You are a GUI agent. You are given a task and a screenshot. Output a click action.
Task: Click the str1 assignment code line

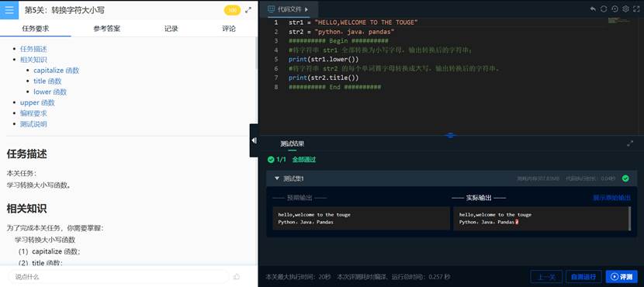coord(353,22)
